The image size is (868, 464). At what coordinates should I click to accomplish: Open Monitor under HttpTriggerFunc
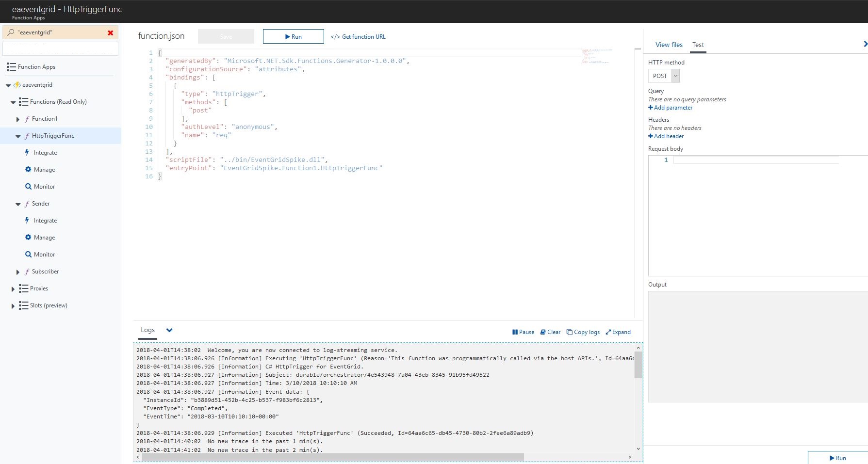[46, 186]
